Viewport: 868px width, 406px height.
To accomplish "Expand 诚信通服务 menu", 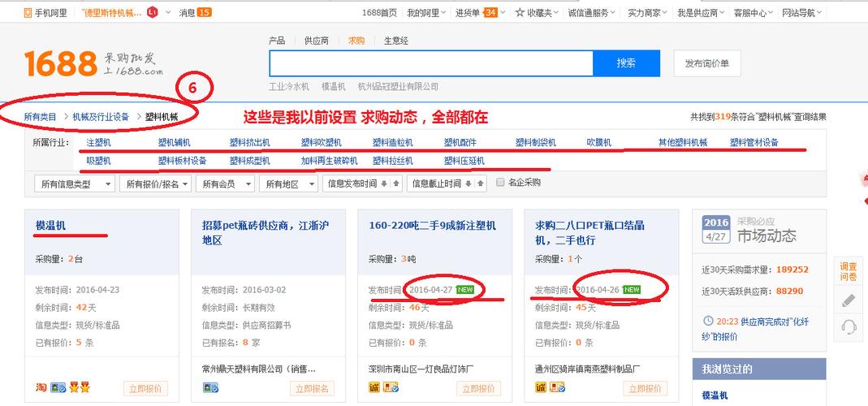I will click(592, 12).
